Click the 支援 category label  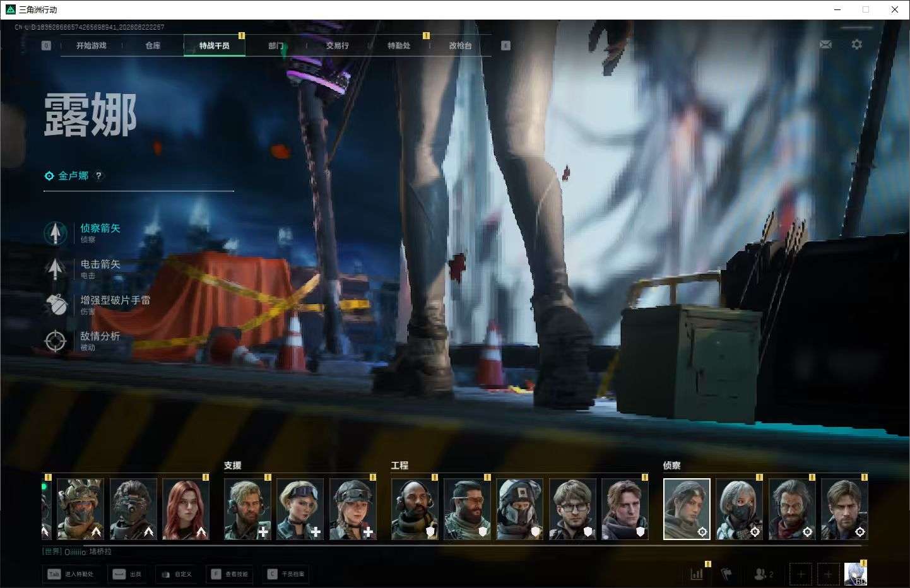click(232, 466)
